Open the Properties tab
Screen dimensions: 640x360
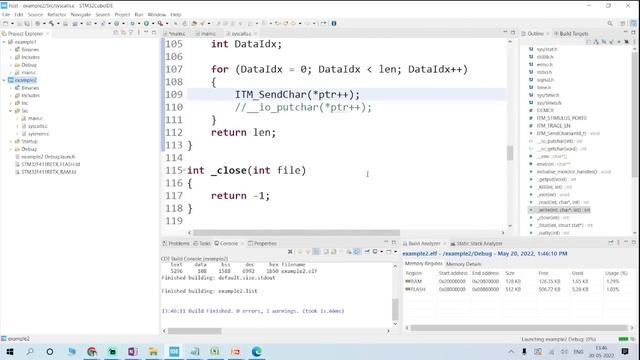[x=262, y=243]
